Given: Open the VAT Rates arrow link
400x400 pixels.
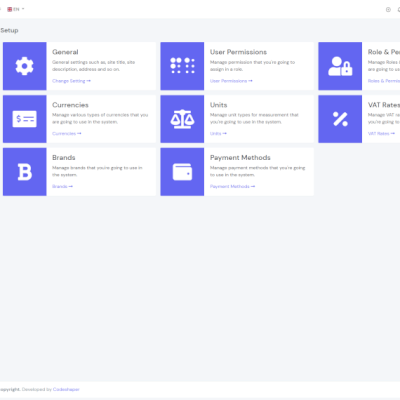Looking at the screenshot, I should click(x=381, y=133).
